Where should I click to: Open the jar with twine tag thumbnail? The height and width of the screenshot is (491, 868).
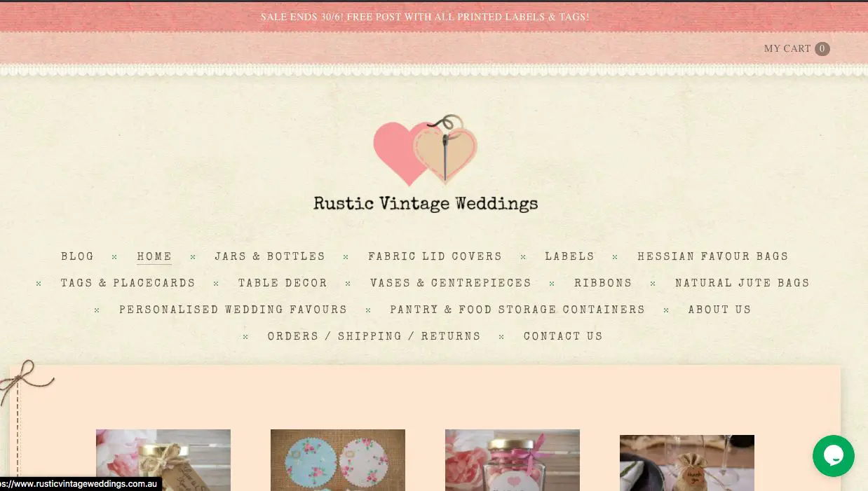click(x=163, y=460)
